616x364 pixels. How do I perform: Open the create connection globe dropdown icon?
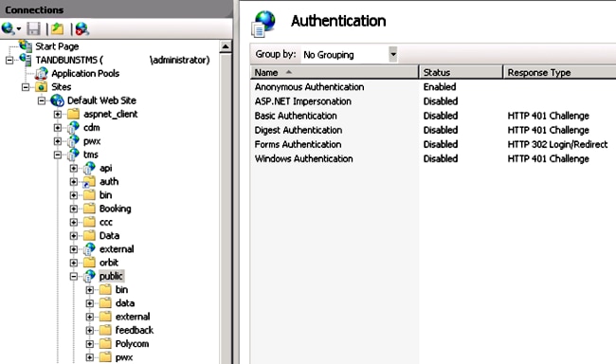click(x=10, y=28)
